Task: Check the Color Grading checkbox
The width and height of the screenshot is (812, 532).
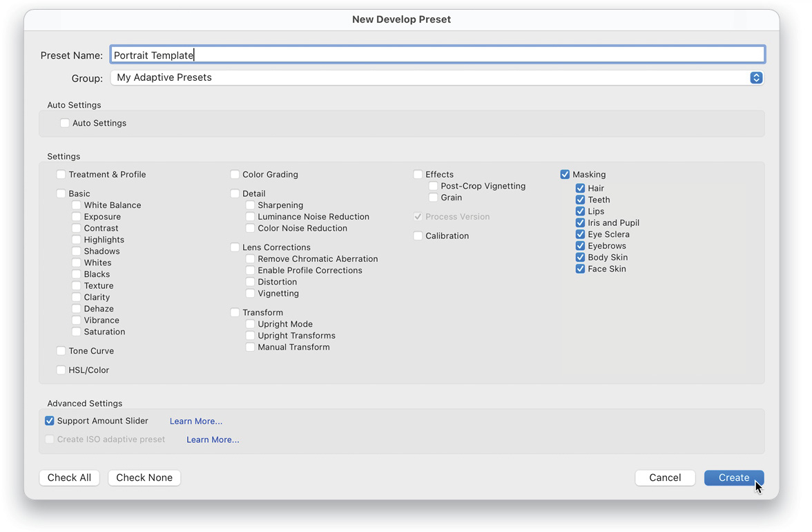Action: [235, 175]
